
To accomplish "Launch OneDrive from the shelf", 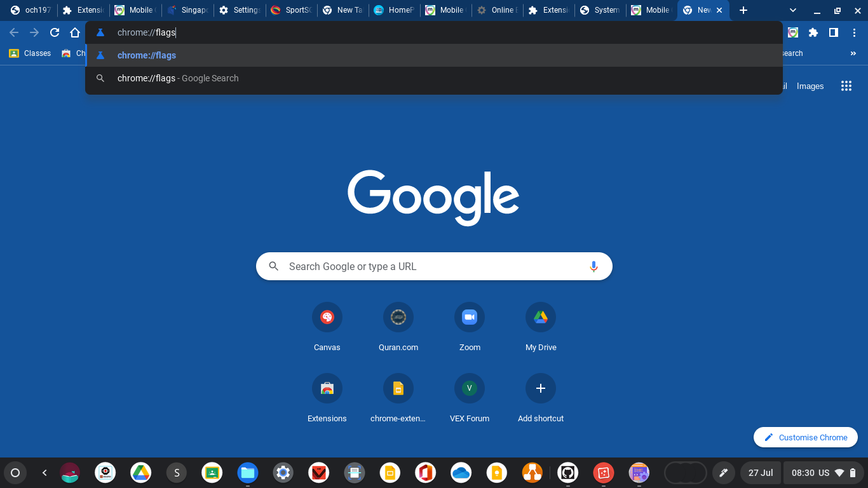I will (461, 473).
